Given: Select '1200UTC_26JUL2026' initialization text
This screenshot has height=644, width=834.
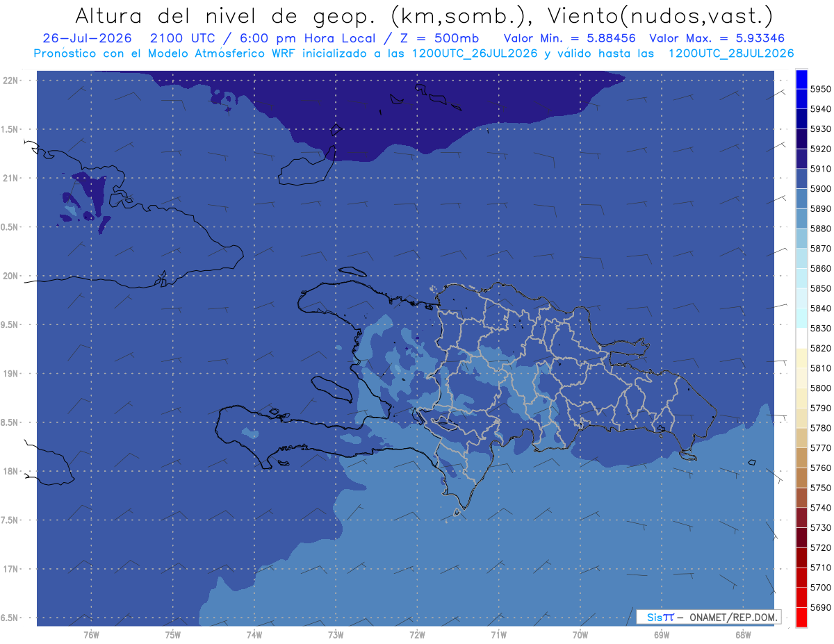Looking at the screenshot, I should [473, 53].
